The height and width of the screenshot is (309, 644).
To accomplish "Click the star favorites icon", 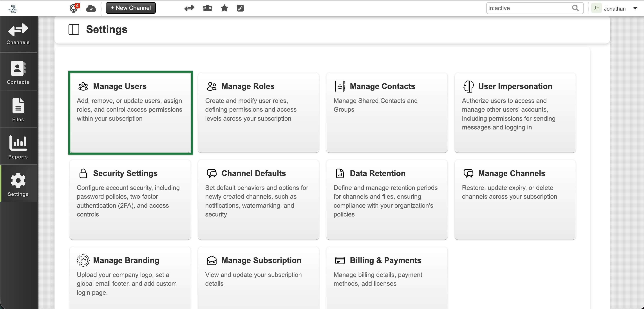I will point(224,8).
